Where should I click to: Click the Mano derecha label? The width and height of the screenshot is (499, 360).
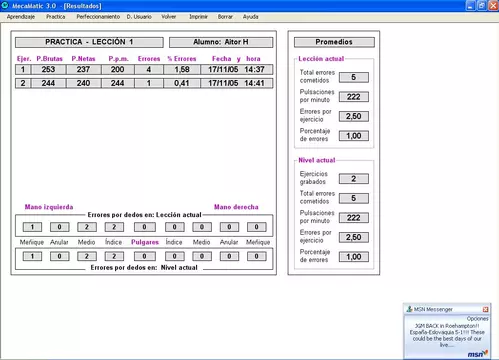click(236, 207)
